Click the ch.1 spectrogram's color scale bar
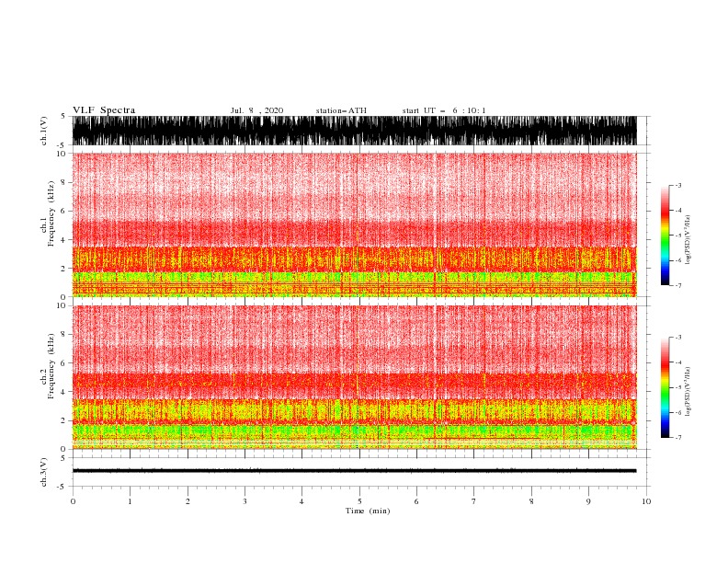This screenshot has height=563, width=728. (x=665, y=236)
